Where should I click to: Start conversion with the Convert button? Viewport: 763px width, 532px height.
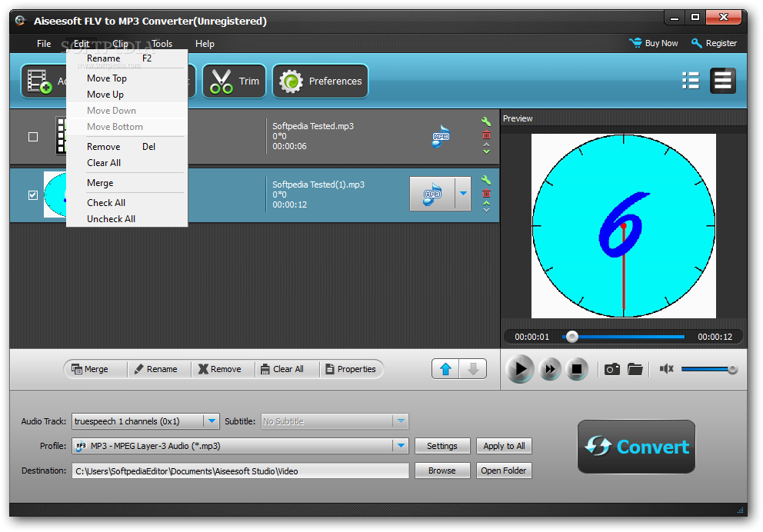637,447
